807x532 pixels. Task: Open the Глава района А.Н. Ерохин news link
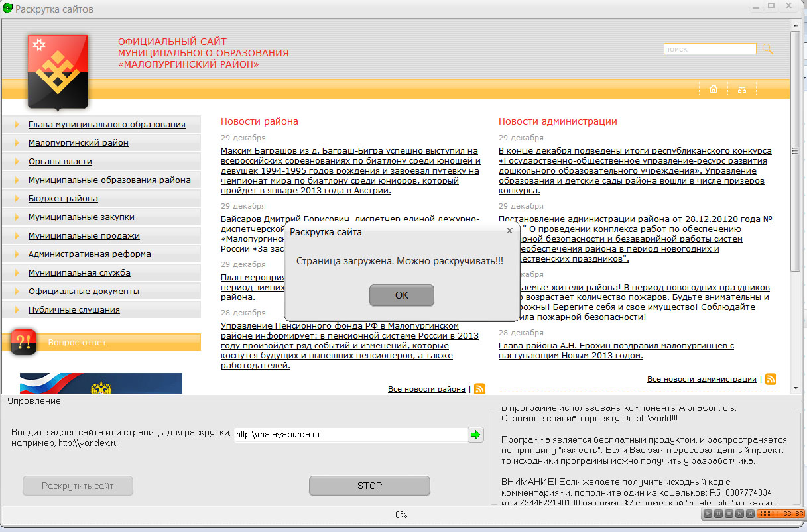(x=617, y=350)
